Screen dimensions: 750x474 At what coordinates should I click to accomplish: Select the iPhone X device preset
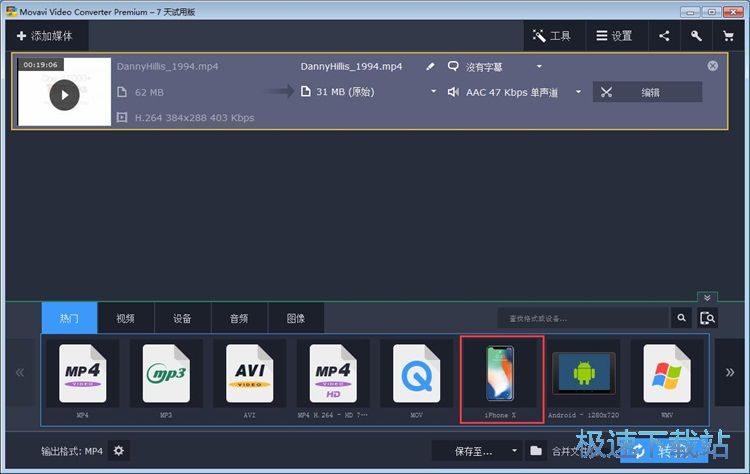502,380
